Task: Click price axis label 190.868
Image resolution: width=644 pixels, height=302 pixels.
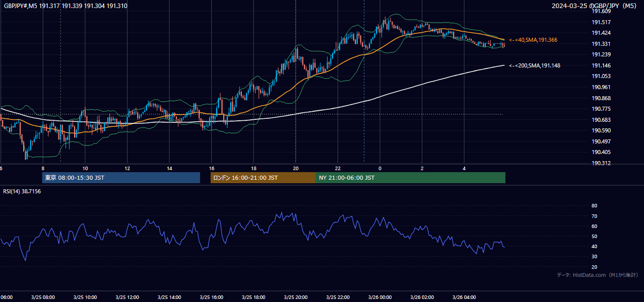Action: tap(601, 98)
